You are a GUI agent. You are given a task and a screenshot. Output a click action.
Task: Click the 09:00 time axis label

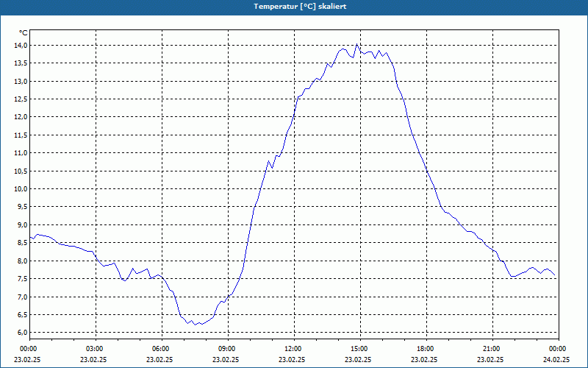point(228,348)
